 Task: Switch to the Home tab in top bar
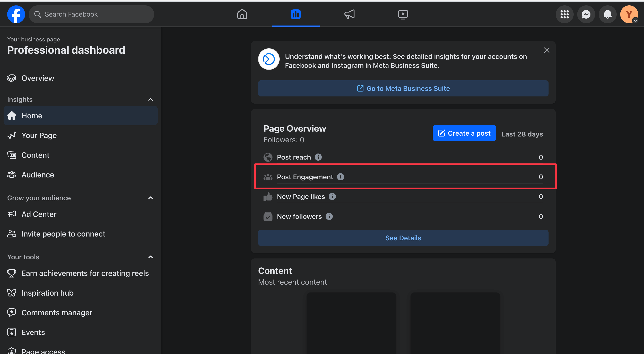tap(242, 14)
